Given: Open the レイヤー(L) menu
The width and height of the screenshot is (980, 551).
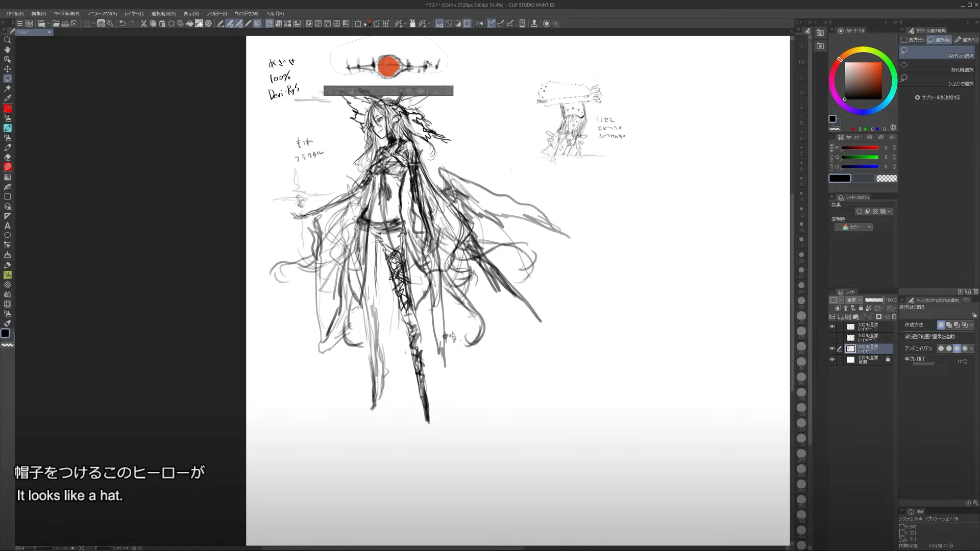Looking at the screenshot, I should tap(134, 14).
